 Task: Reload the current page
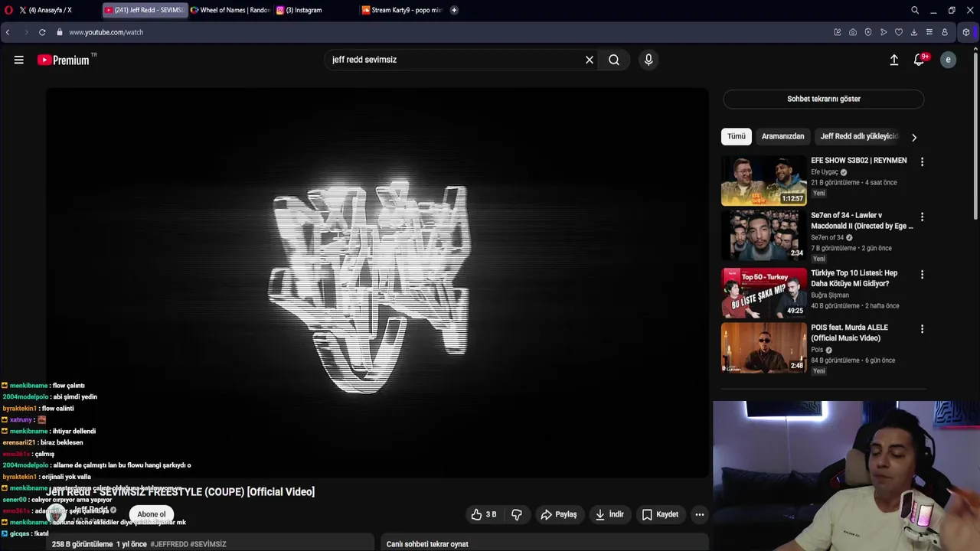(42, 32)
